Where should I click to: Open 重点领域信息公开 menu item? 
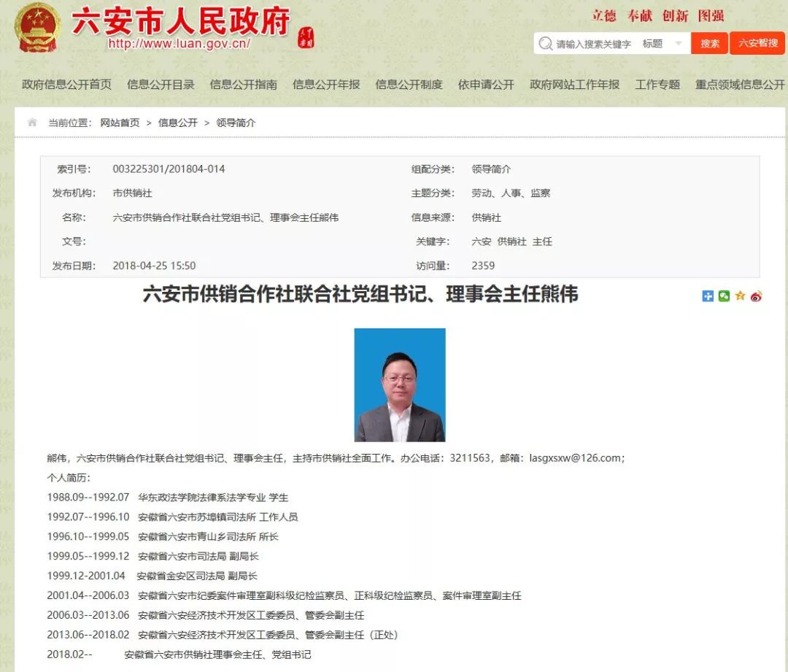(740, 85)
